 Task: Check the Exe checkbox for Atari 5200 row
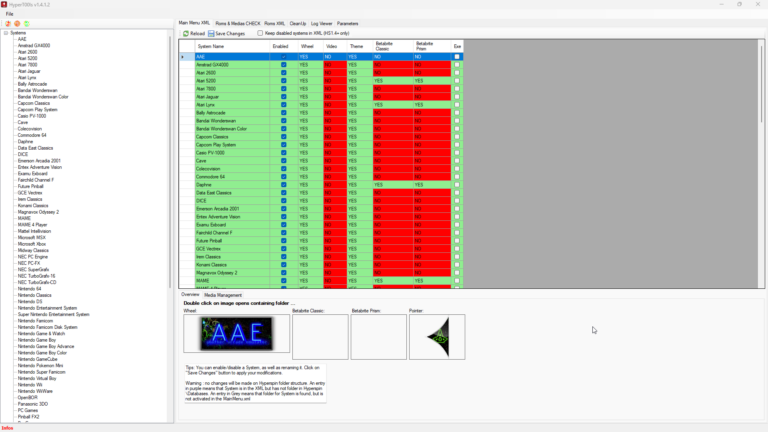click(457, 81)
